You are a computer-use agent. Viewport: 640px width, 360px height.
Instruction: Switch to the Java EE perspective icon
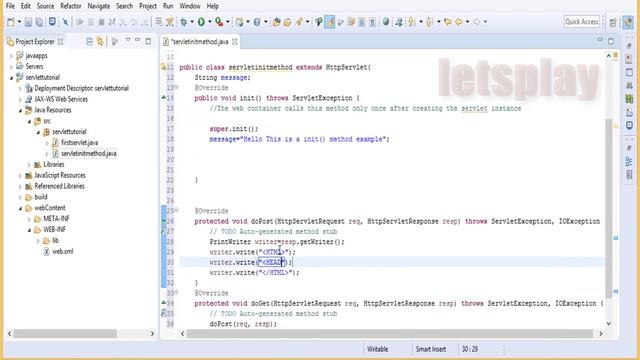point(628,22)
